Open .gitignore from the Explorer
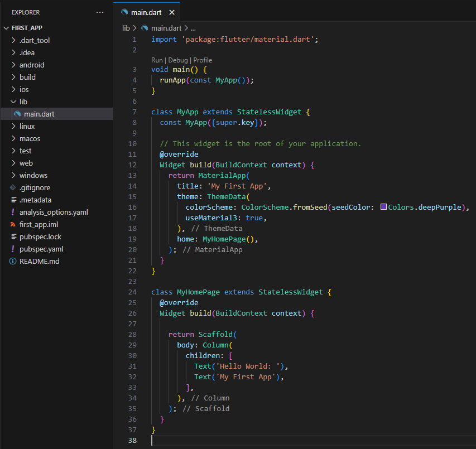476x449 pixels. click(x=56, y=188)
